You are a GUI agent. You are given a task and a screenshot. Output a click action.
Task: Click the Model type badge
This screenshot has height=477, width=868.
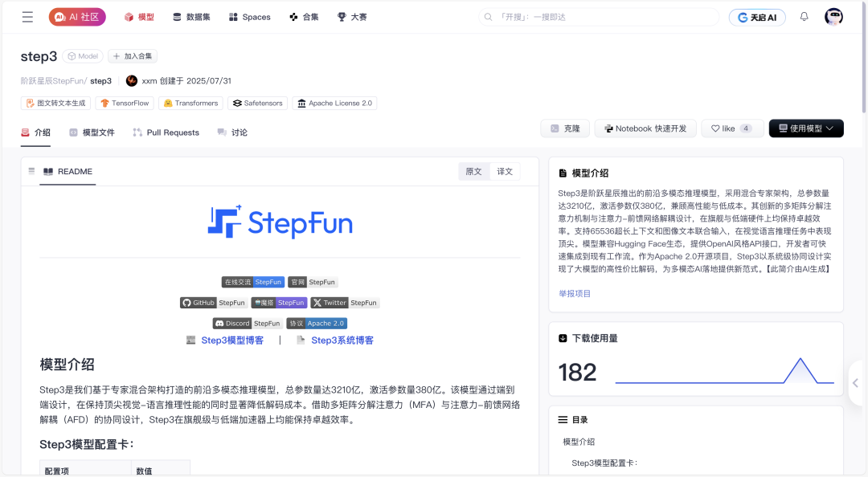click(83, 56)
